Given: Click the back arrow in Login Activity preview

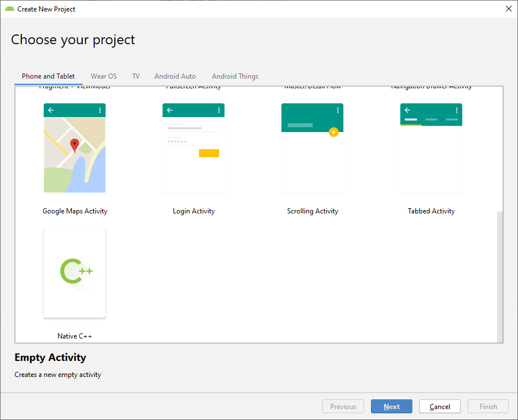Looking at the screenshot, I should point(168,110).
